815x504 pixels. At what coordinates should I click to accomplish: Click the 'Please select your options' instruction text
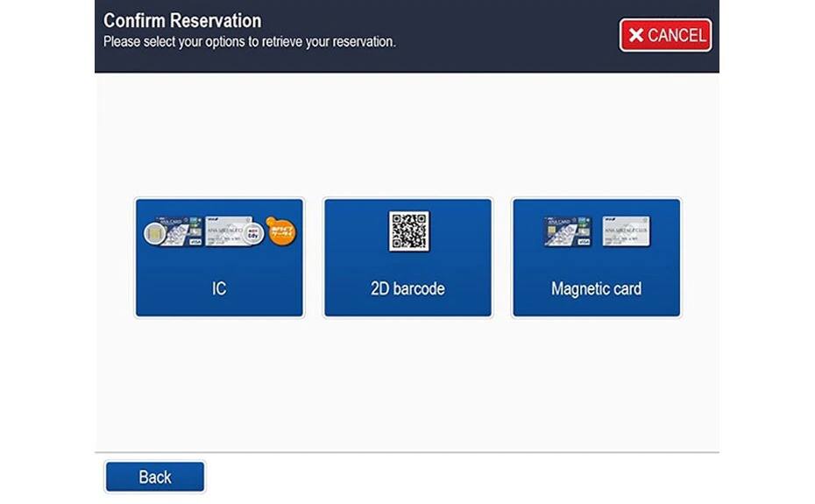pyautogui.click(x=250, y=41)
